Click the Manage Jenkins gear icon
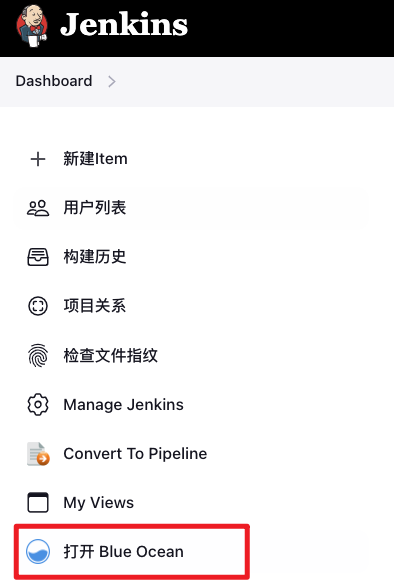Image resolution: width=394 pixels, height=582 pixels. pos(38,405)
